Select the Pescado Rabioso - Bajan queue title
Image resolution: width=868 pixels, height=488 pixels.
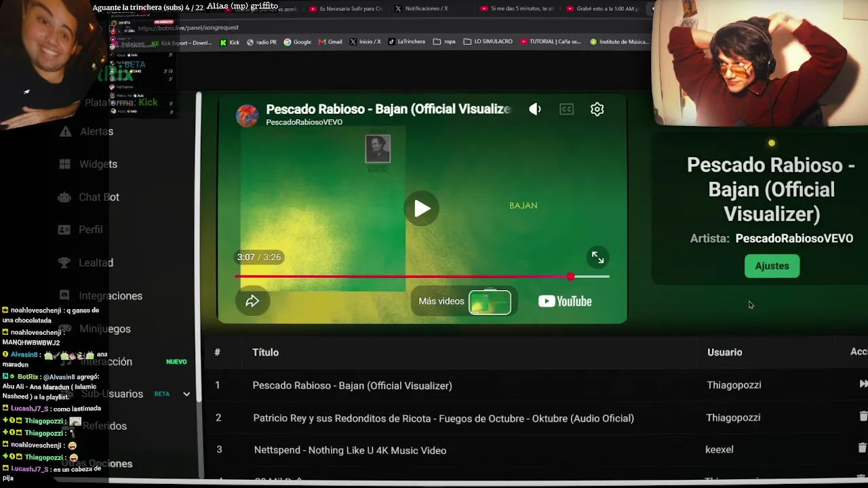pyautogui.click(x=352, y=386)
